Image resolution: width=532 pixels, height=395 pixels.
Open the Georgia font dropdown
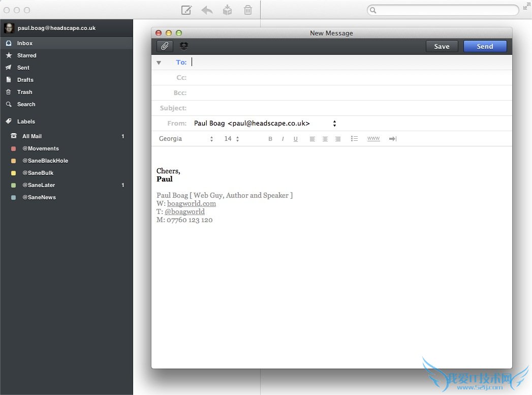[x=186, y=138]
